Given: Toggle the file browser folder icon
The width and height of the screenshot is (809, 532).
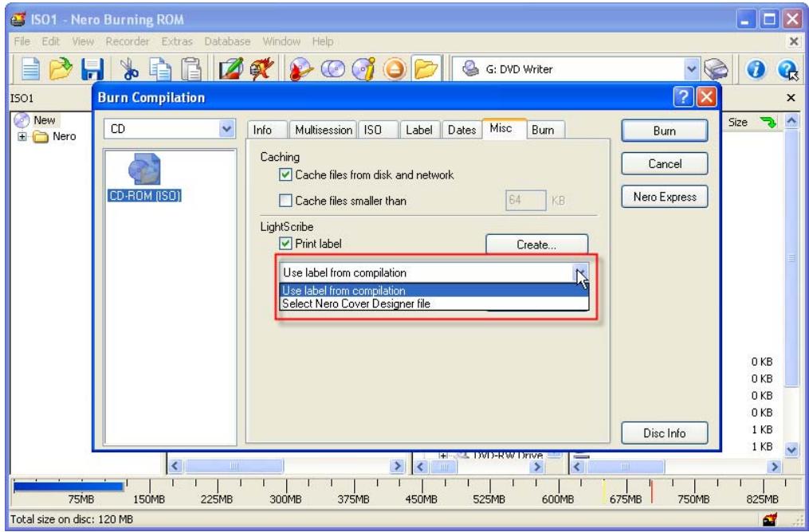Looking at the screenshot, I should (x=426, y=69).
